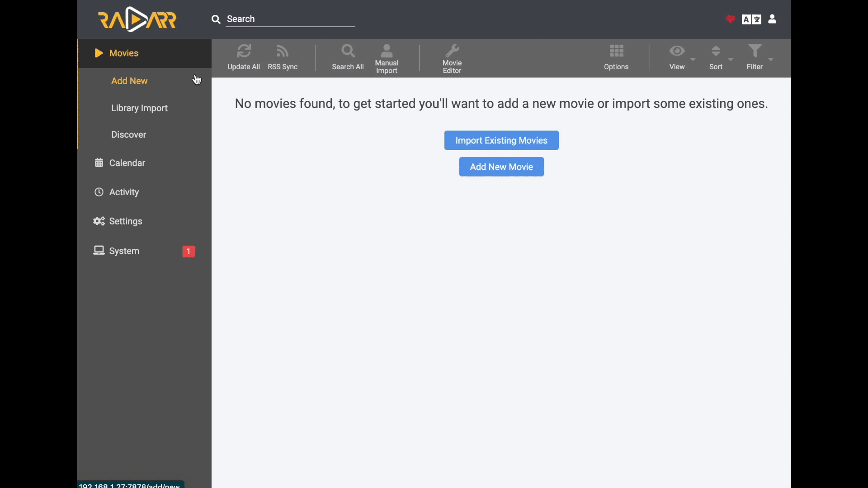The height and width of the screenshot is (488, 868).
Task: Click the red heart donate icon
Action: coord(730,19)
